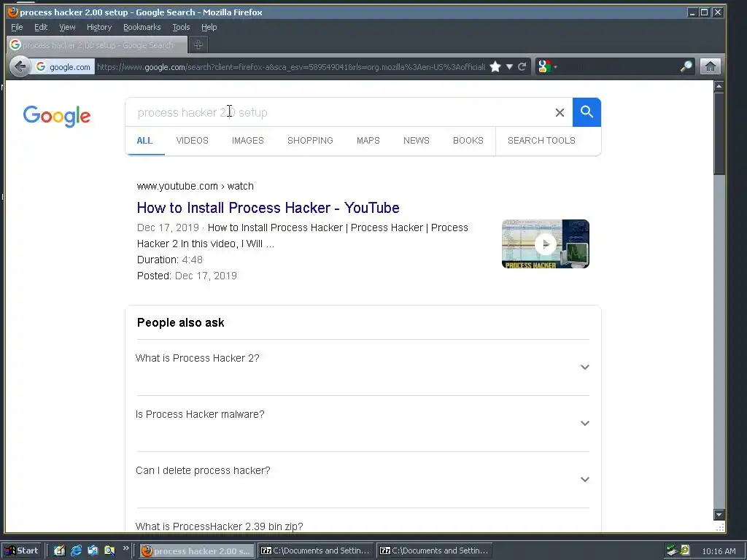
Task: Open the View menu
Action: point(67,27)
